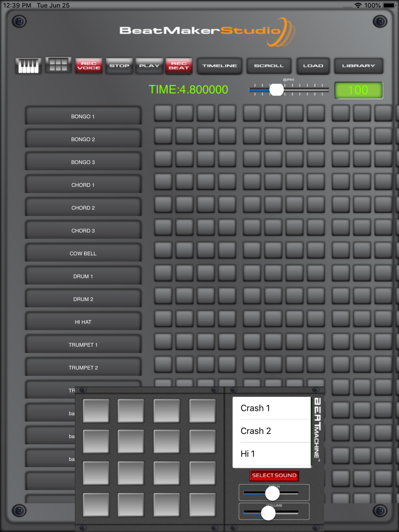The height and width of the screenshot is (532, 399).
Task: Tap first row third Beat Machine pad
Action: (x=166, y=410)
